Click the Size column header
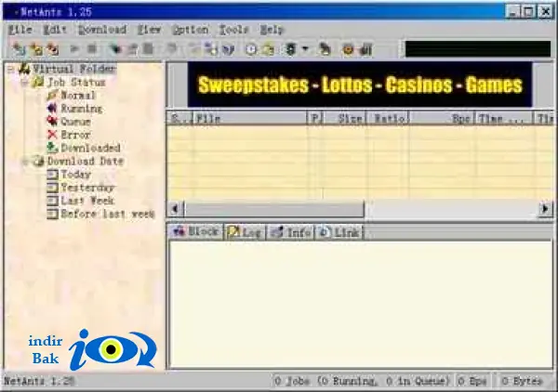 click(344, 118)
